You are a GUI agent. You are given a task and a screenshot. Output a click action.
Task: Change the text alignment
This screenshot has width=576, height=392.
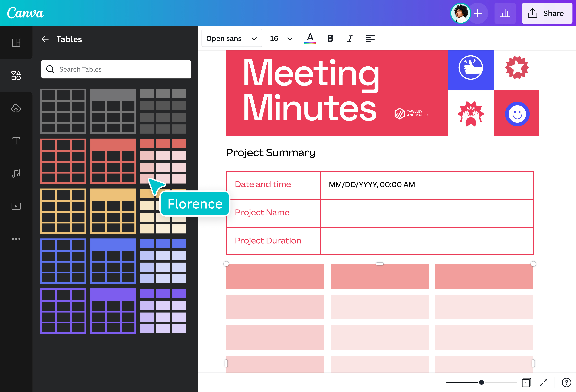click(x=370, y=38)
